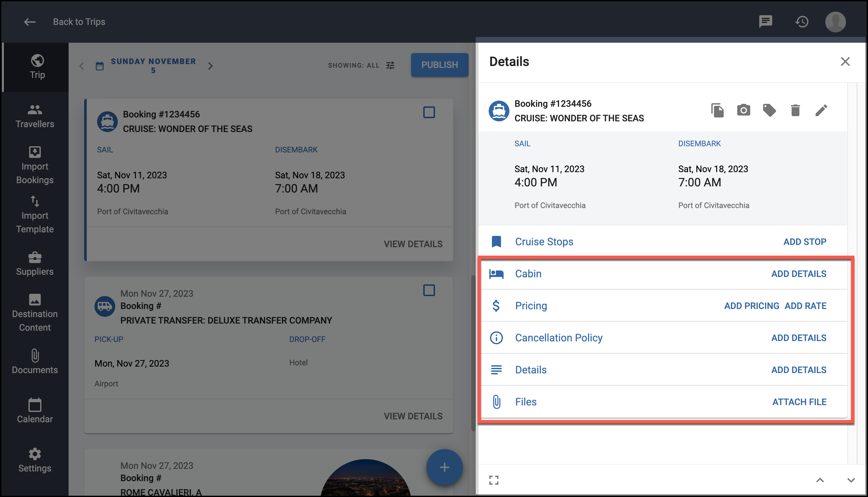Go to the next day chevron
The height and width of the screenshot is (497, 868).
211,66
